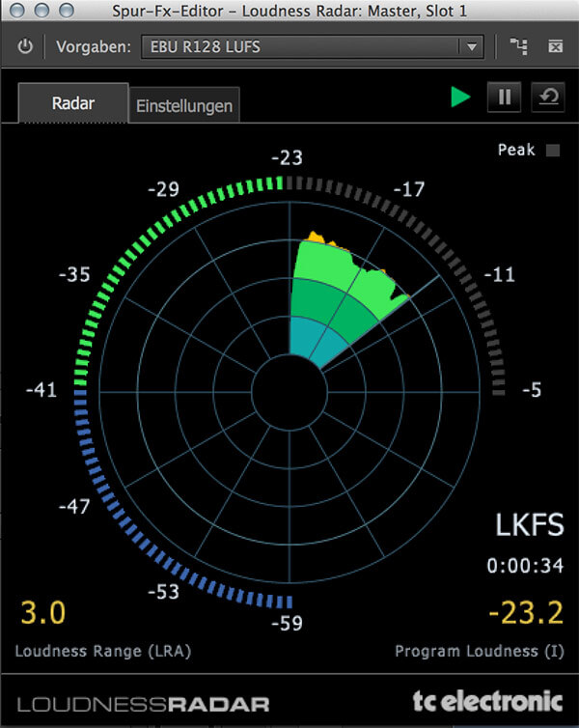Click the -41 scale label
The height and width of the screenshot is (728, 579).
coord(41,390)
